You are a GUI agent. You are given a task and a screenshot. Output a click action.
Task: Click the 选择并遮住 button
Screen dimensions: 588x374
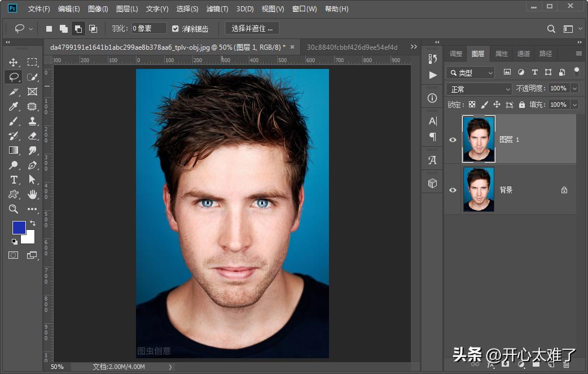pos(252,28)
